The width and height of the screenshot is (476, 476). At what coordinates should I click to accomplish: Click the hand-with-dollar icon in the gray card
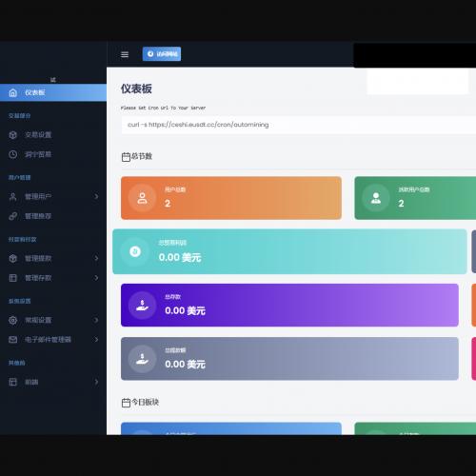tap(142, 359)
